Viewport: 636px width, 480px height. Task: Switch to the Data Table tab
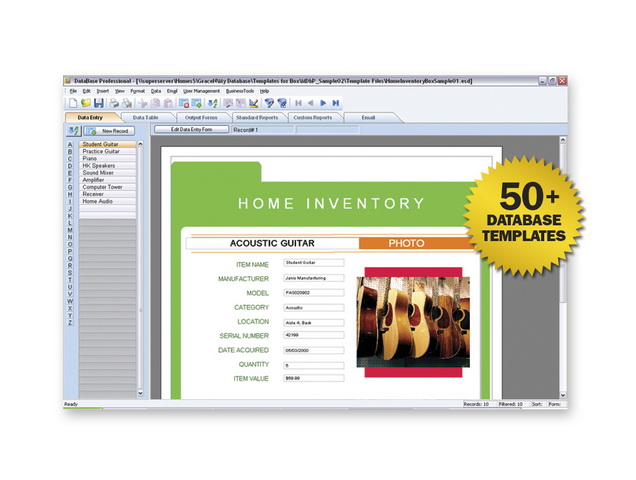coord(146,117)
